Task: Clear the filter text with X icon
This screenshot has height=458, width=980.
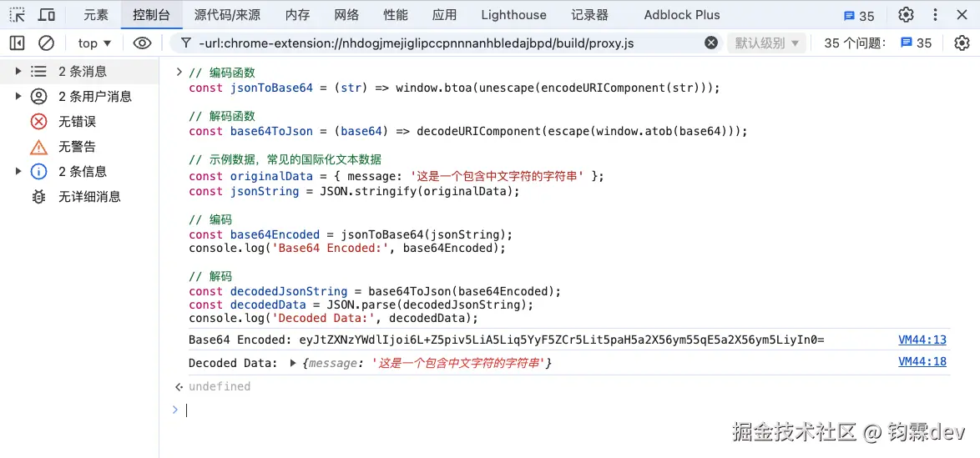Action: coord(711,43)
